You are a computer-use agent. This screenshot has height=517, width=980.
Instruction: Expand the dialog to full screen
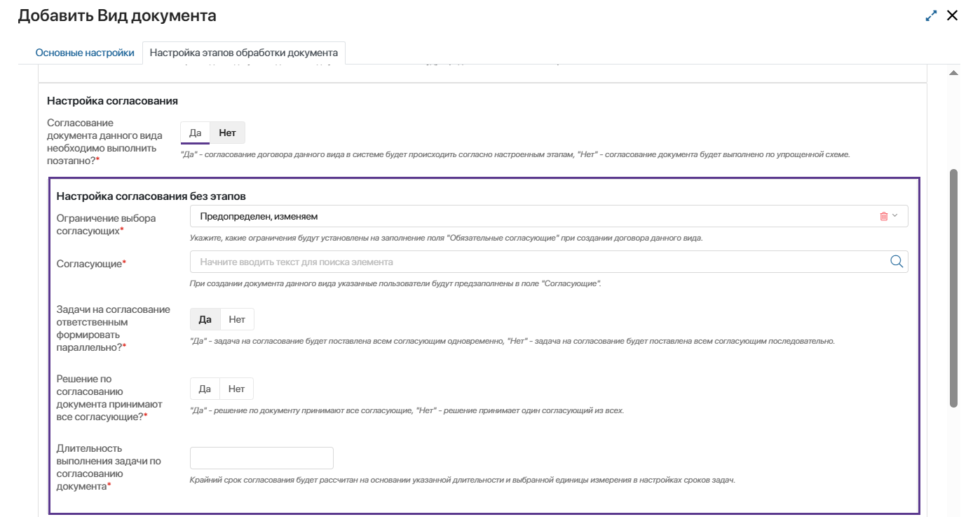pos(931,15)
